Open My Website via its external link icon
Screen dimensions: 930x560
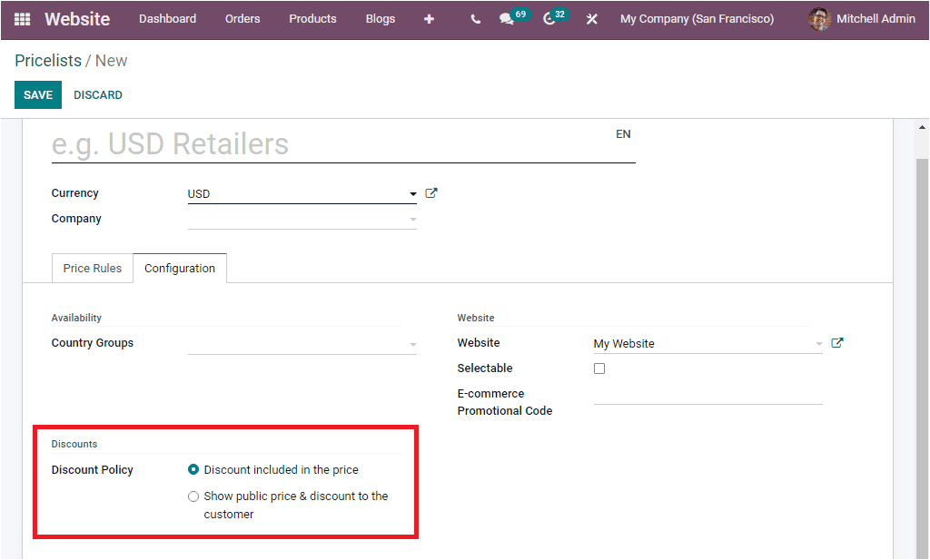(x=836, y=342)
